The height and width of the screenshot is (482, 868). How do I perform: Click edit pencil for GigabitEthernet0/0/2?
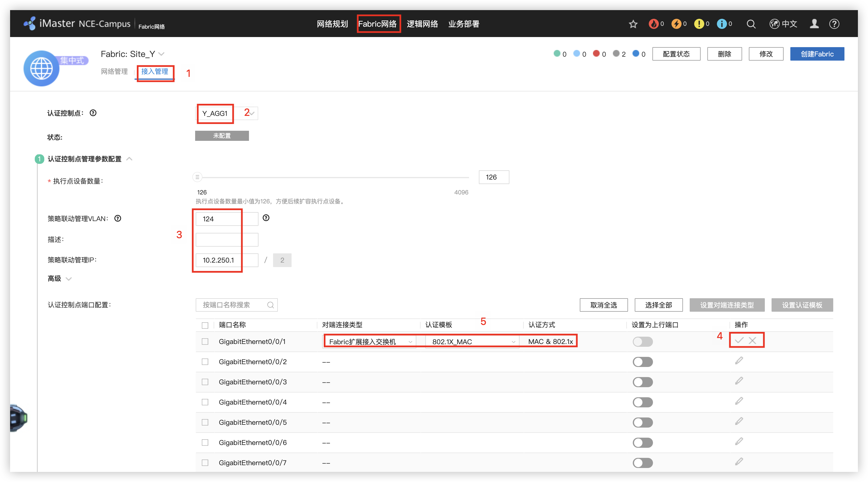pyautogui.click(x=738, y=361)
